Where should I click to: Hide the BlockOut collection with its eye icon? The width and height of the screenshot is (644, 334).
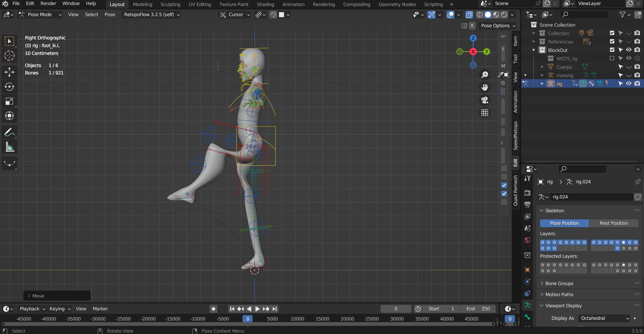[629, 50]
